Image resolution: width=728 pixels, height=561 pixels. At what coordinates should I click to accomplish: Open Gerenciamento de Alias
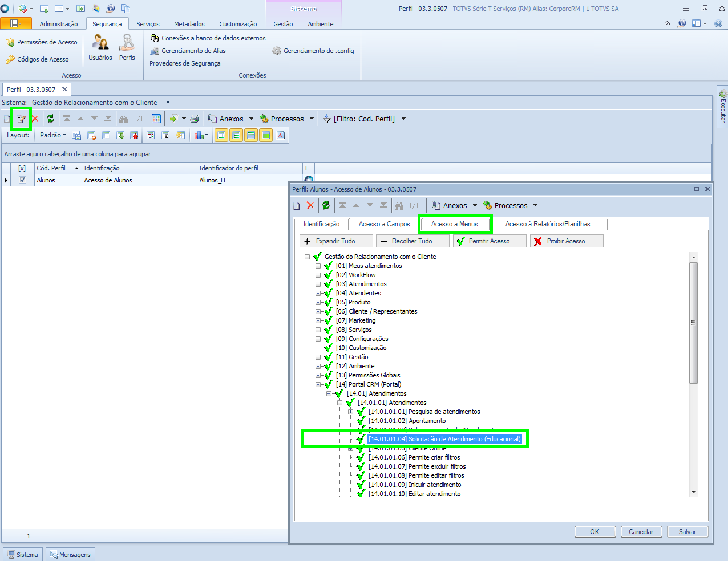coord(188,51)
